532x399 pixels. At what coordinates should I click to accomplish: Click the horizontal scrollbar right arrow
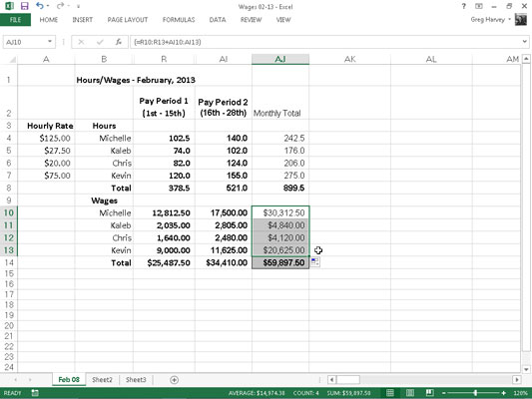(x=517, y=380)
